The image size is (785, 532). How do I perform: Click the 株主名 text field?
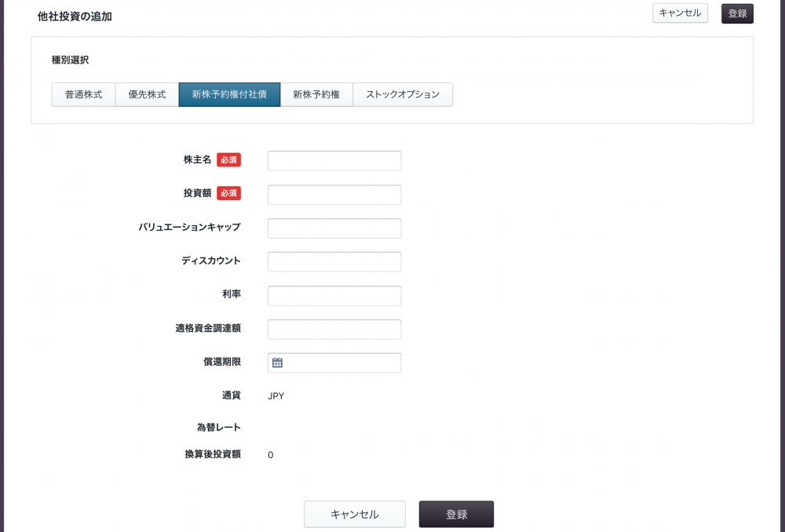click(x=334, y=161)
